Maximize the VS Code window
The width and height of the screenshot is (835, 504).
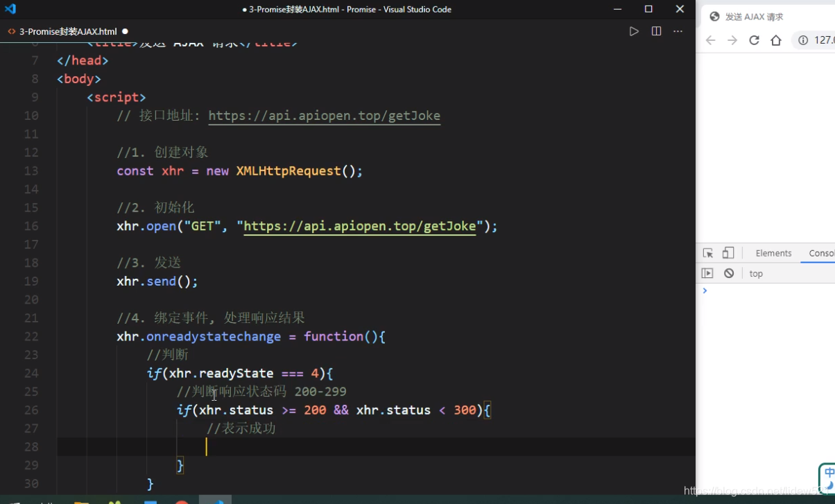648,9
